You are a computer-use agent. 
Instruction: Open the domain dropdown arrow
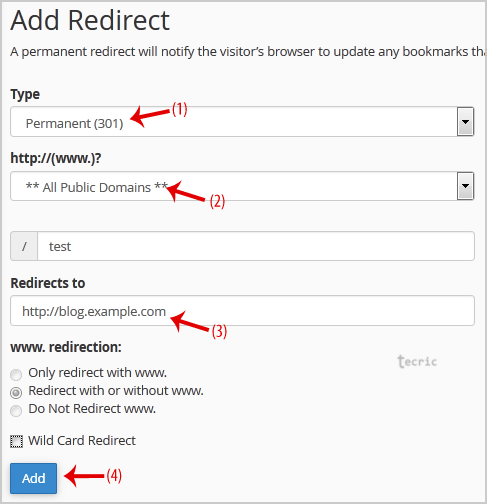pos(465,186)
